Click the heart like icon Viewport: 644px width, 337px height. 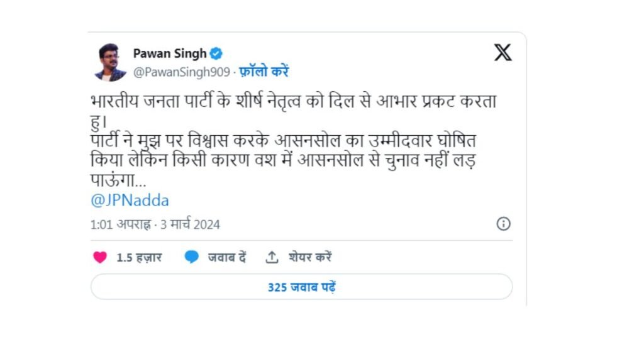pos(100,257)
